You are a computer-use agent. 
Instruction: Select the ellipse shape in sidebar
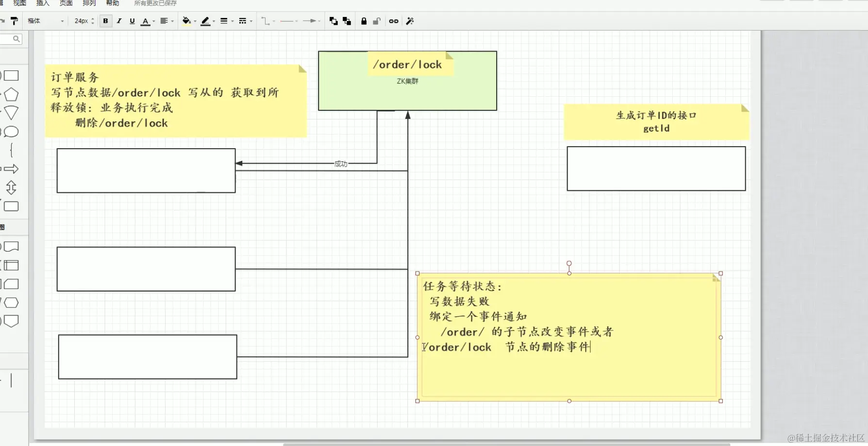click(11, 132)
